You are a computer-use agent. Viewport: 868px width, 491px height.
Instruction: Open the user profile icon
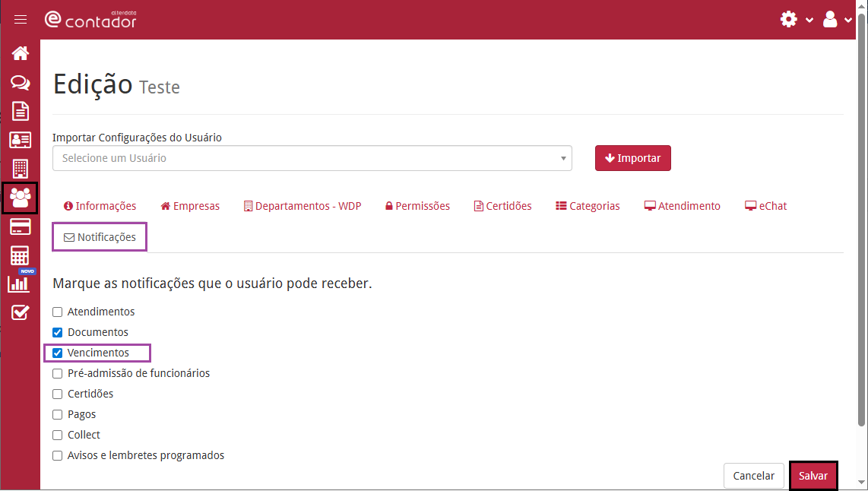pyautogui.click(x=830, y=19)
